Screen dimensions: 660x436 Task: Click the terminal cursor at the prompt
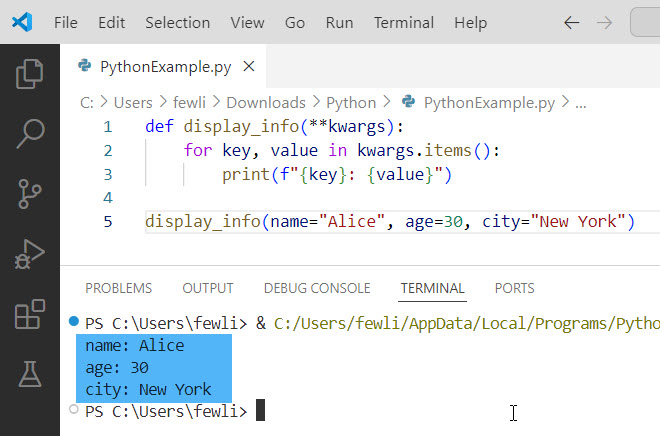261,410
